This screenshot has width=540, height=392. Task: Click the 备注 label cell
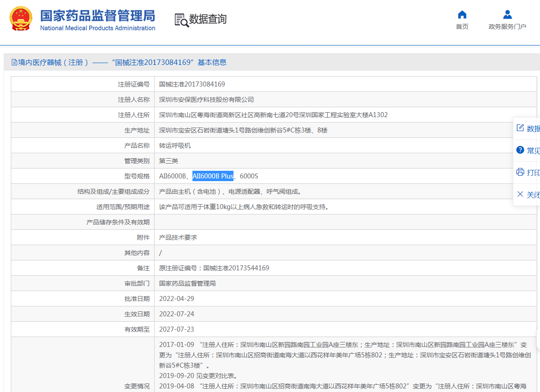(x=82, y=268)
